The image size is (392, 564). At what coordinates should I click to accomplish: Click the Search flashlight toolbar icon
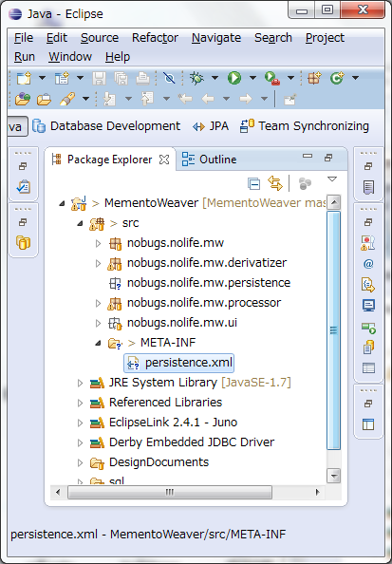pyautogui.click(x=67, y=99)
